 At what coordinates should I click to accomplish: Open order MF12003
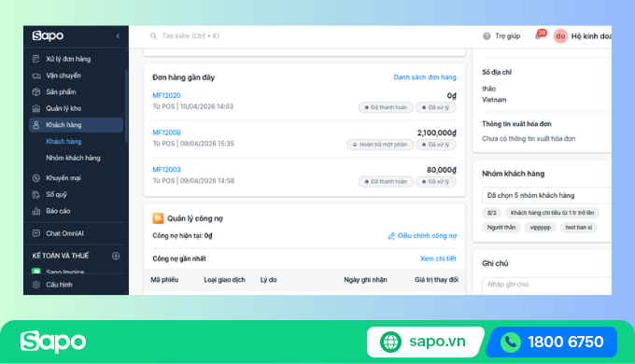(166, 170)
